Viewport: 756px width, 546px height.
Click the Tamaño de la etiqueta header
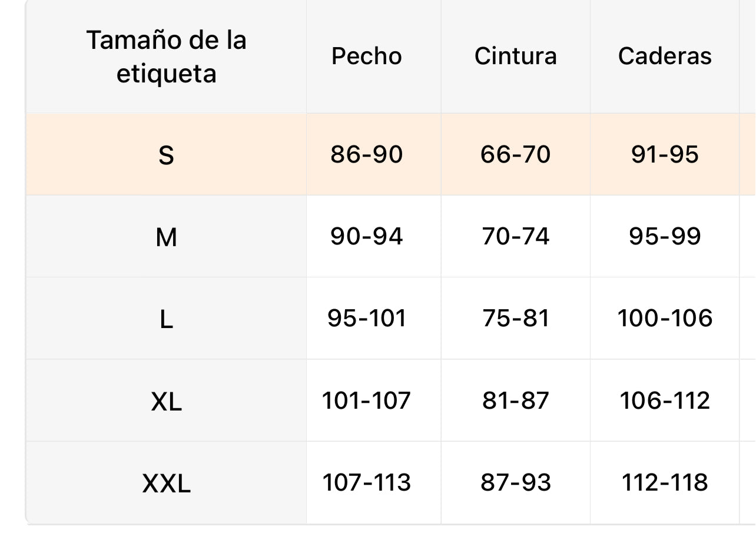tap(166, 57)
